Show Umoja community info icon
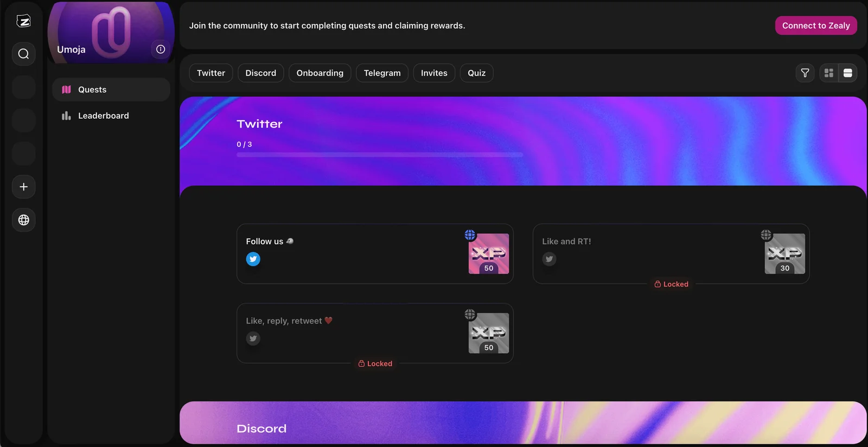This screenshot has height=447, width=868. (161, 49)
